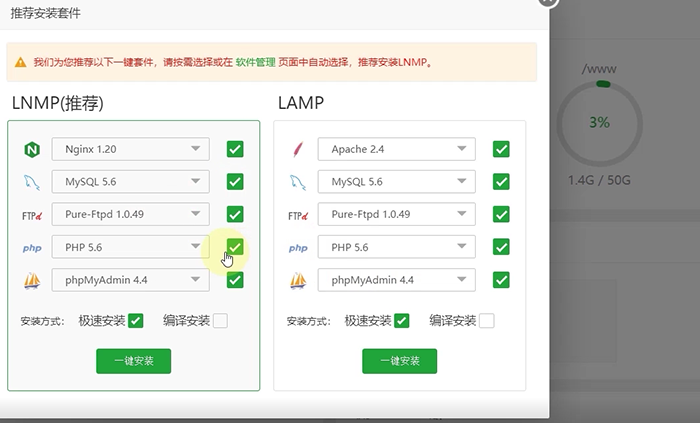Click the FTPd icon in LNMP panel
700x423 pixels.
click(x=32, y=216)
